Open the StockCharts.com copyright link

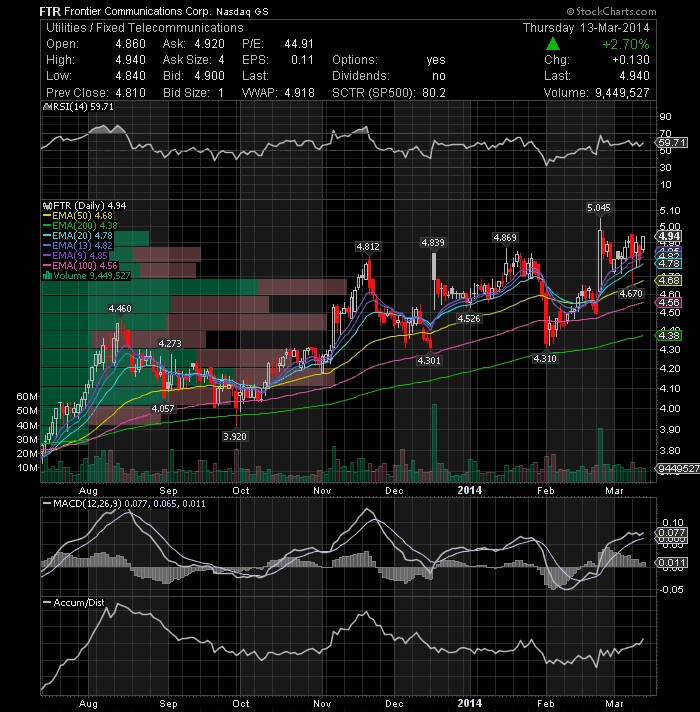(611, 11)
